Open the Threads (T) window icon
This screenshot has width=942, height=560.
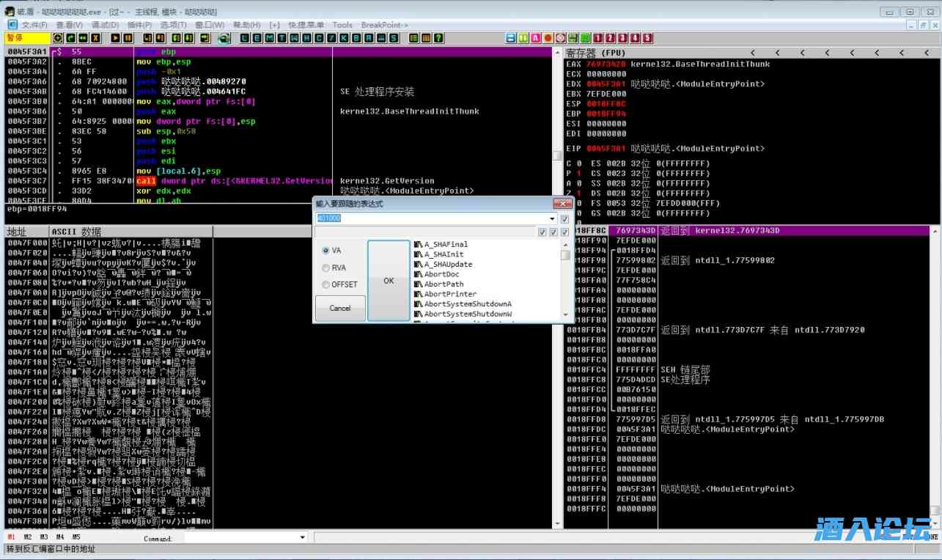(282, 38)
